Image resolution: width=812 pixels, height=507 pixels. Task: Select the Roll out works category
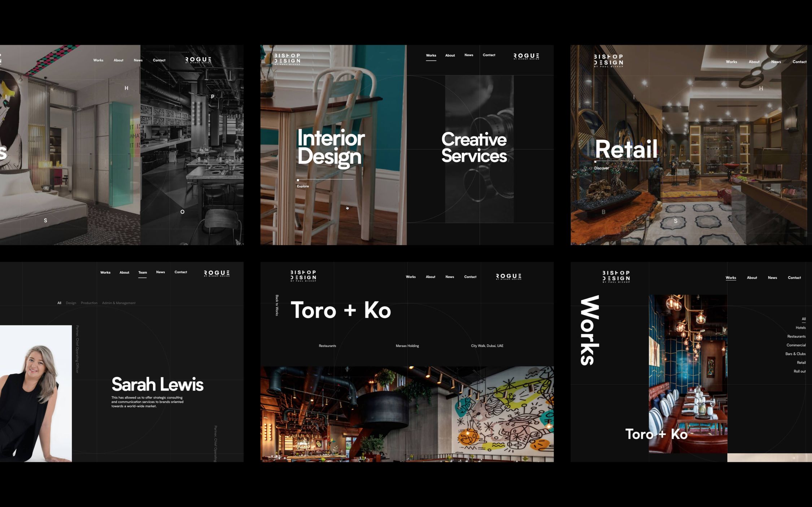[x=800, y=371]
